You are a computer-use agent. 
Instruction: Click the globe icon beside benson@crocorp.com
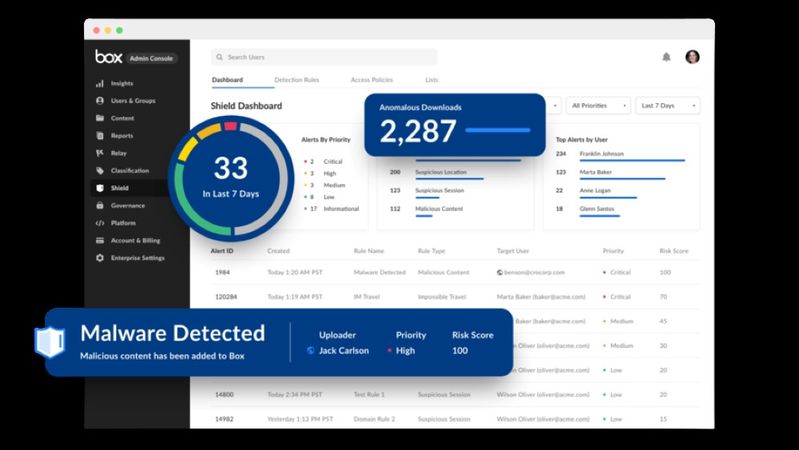(500, 273)
